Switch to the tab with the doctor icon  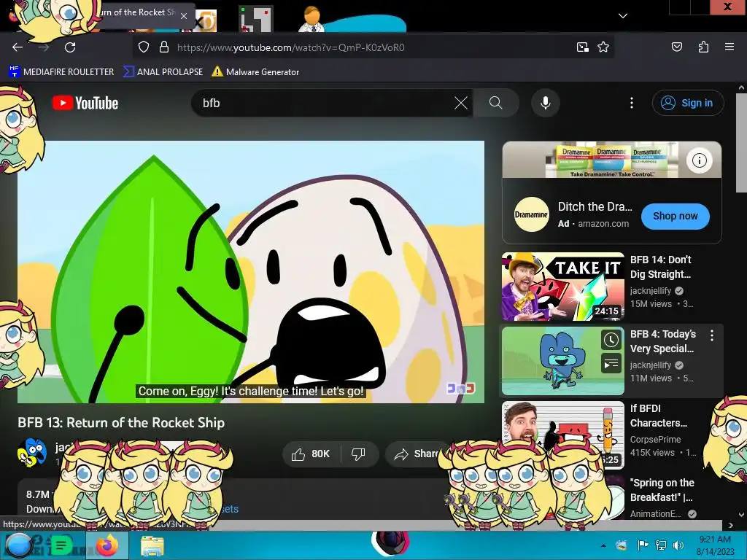pyautogui.click(x=311, y=19)
